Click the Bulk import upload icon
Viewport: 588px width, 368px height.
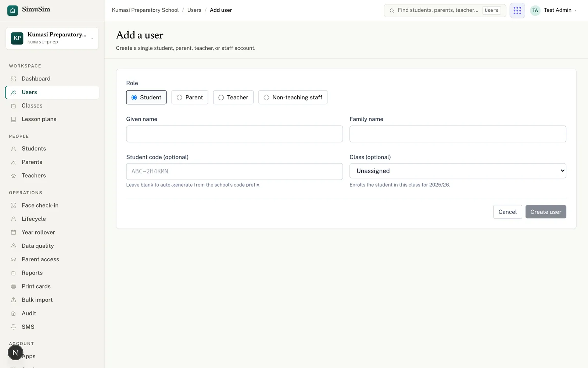(14, 300)
